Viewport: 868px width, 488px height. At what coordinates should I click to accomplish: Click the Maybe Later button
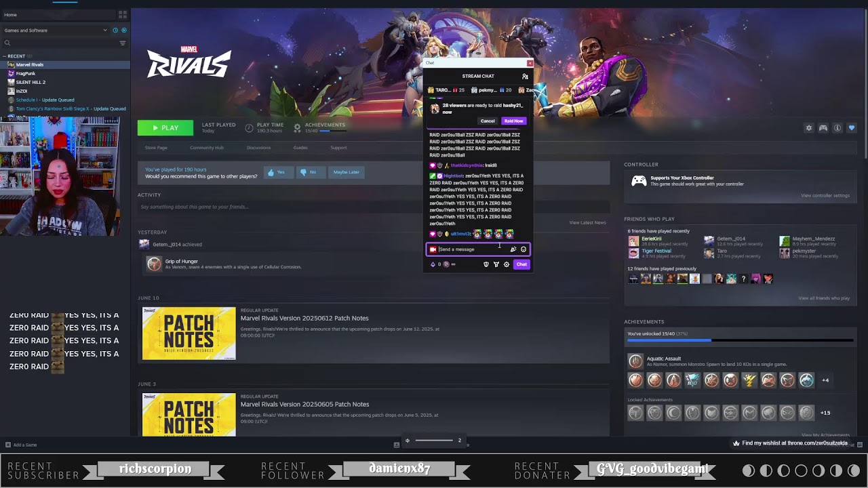[x=346, y=172]
